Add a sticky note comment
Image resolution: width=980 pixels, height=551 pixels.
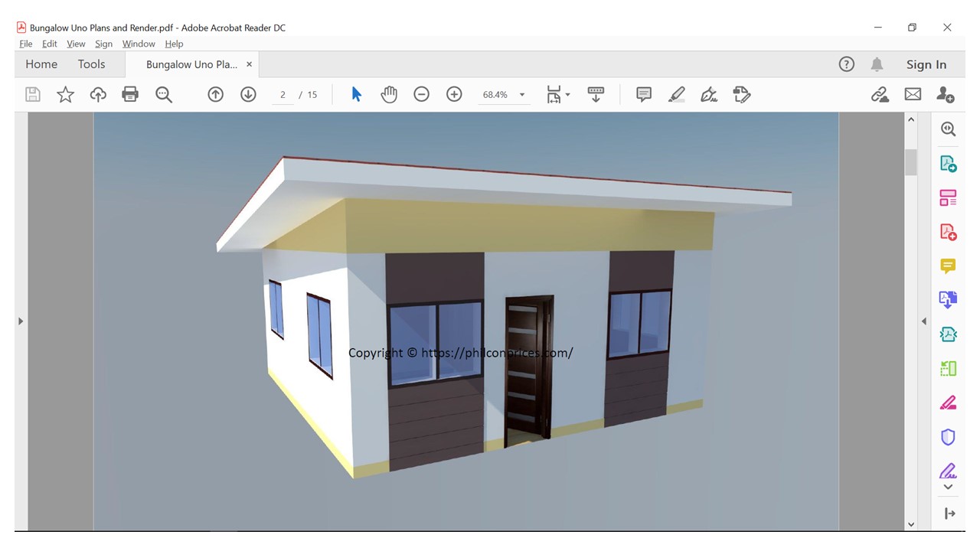[x=644, y=94]
